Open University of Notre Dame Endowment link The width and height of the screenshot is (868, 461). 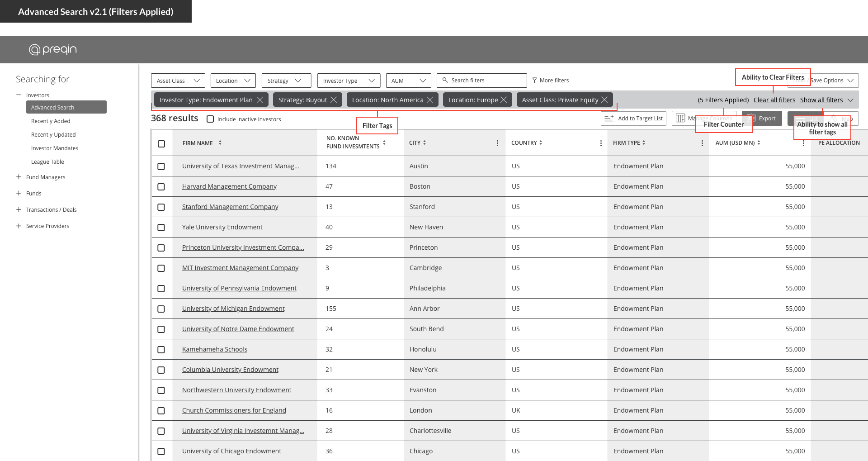point(238,329)
